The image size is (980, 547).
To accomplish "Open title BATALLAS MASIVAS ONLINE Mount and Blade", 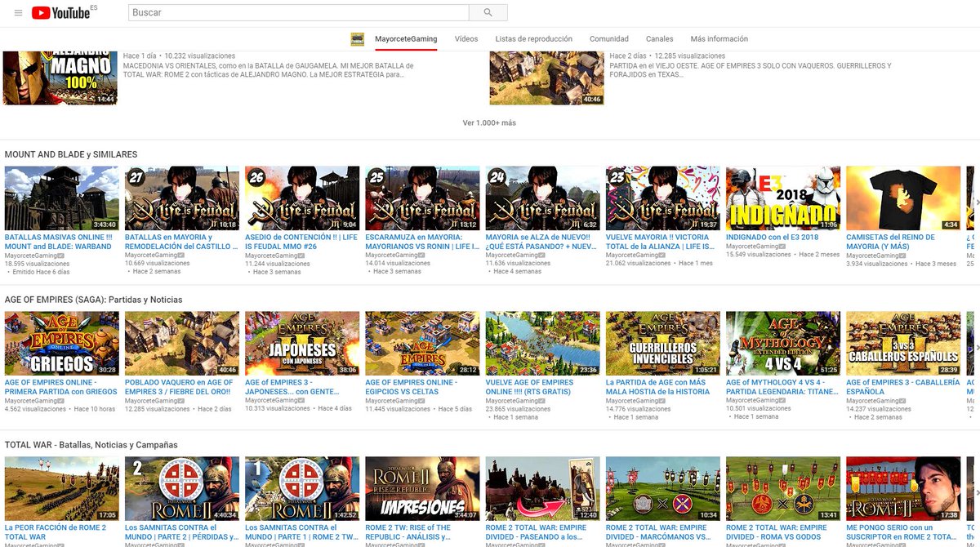I will [x=59, y=242].
